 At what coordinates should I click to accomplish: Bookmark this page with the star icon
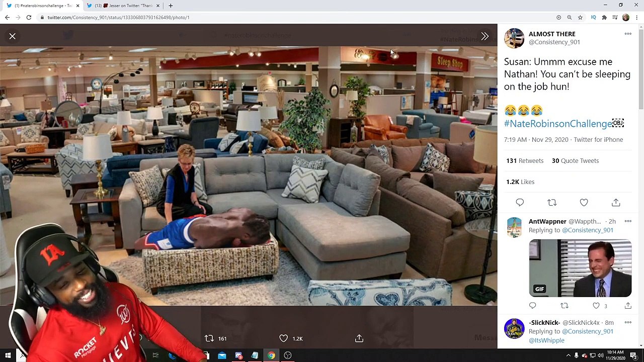tap(580, 18)
